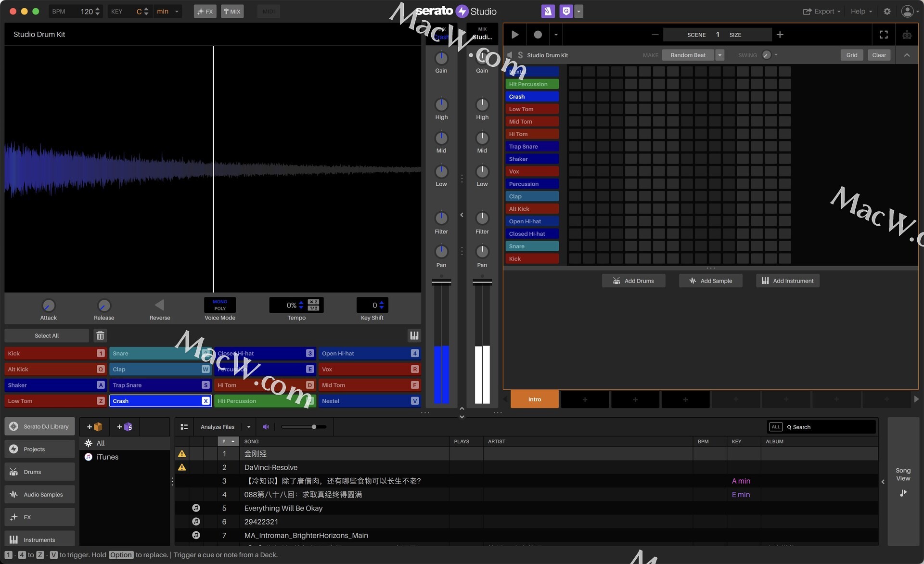This screenshot has height=564, width=924.
Task: Select the Hit Percussion pad
Action: click(265, 401)
